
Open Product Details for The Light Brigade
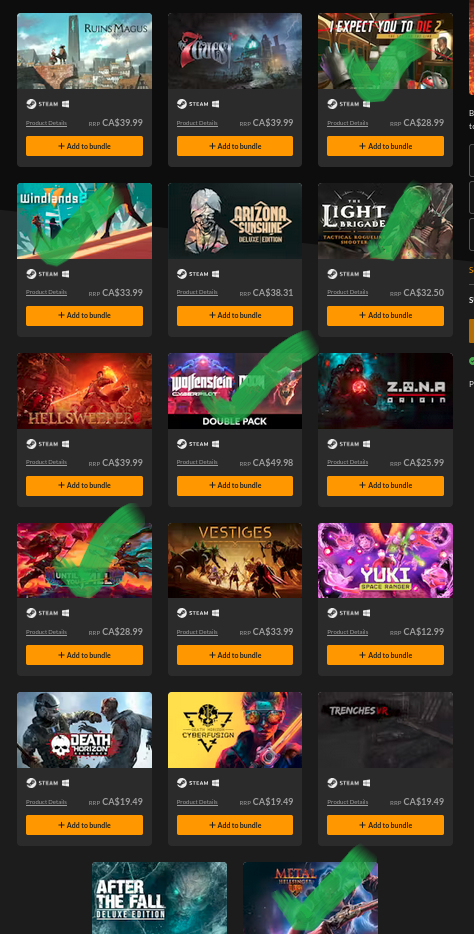pos(348,292)
